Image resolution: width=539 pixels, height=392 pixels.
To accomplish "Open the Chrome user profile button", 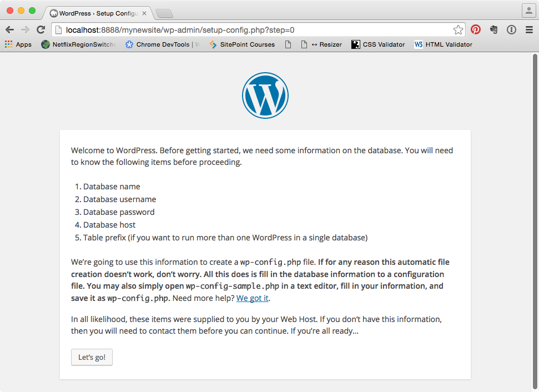I will 528,11.
